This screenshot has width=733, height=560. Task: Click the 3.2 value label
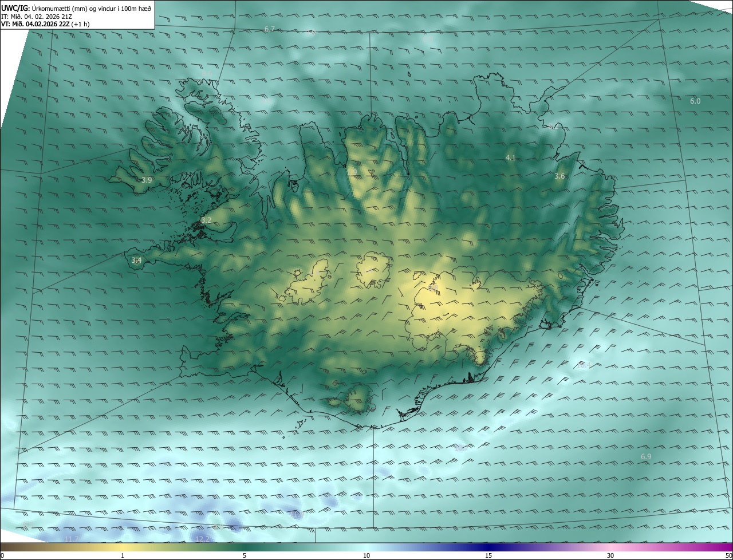click(x=206, y=220)
